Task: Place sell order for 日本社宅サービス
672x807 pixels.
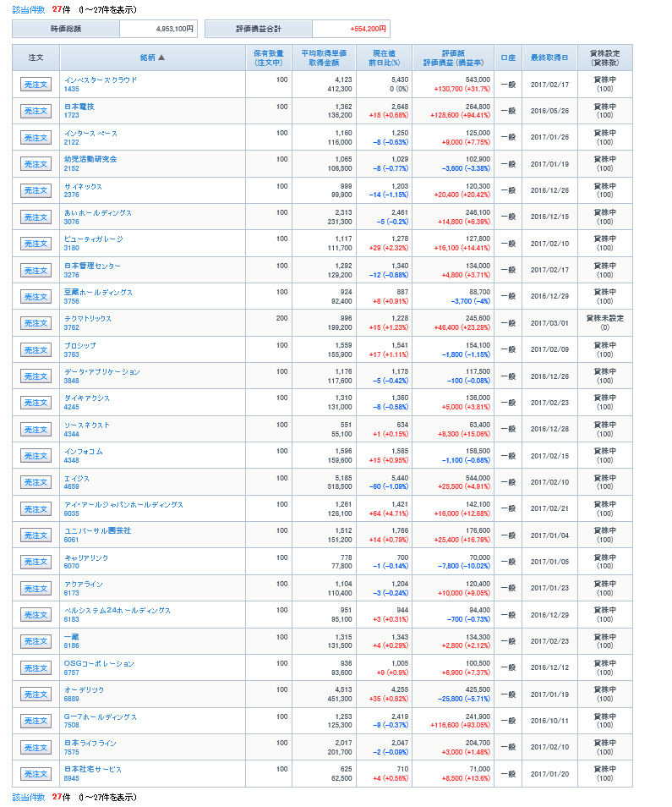Action: pyautogui.click(x=36, y=773)
